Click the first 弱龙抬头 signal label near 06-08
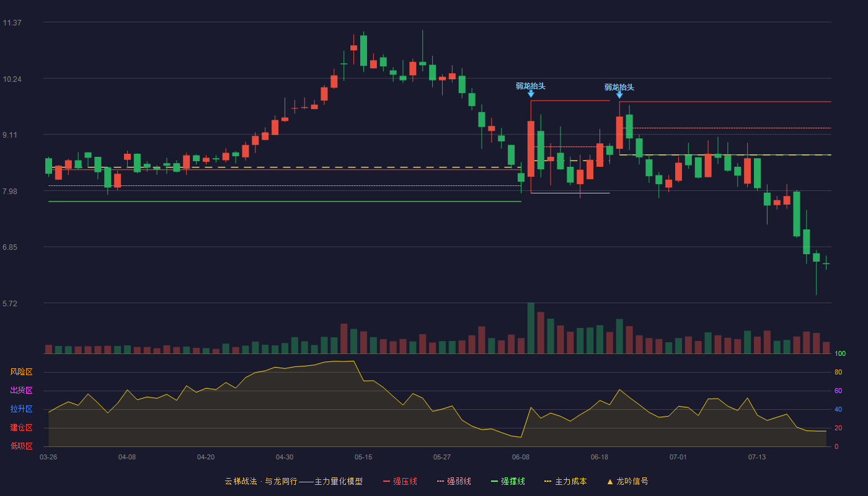This screenshot has height=496, width=868. tap(531, 86)
